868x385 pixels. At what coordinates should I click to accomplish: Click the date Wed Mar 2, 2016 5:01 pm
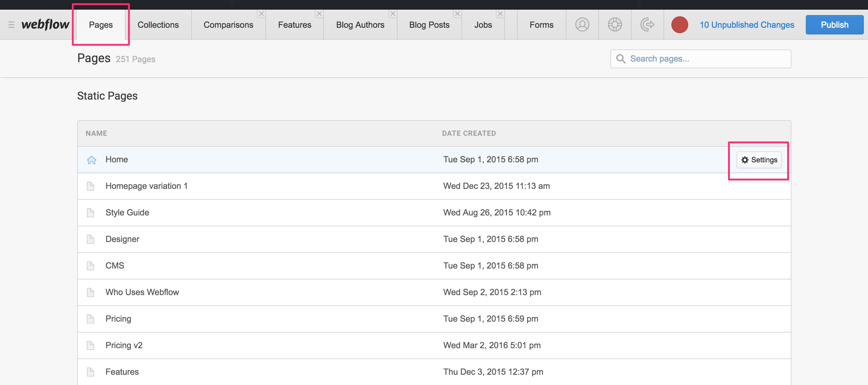pos(492,345)
